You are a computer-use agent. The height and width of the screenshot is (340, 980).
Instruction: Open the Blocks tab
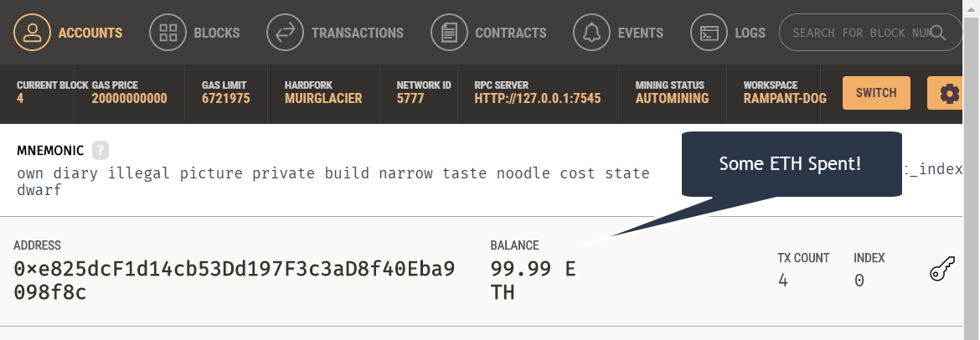(x=217, y=33)
